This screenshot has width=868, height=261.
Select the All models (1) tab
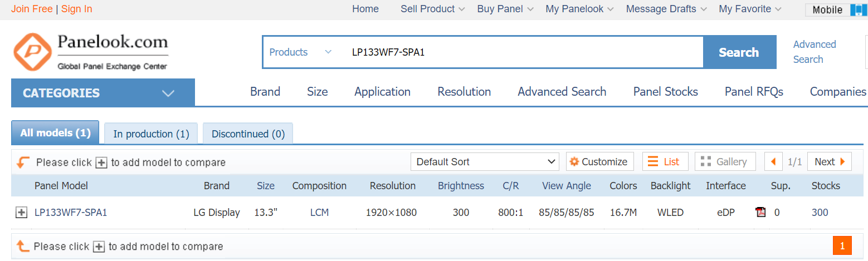tap(55, 132)
